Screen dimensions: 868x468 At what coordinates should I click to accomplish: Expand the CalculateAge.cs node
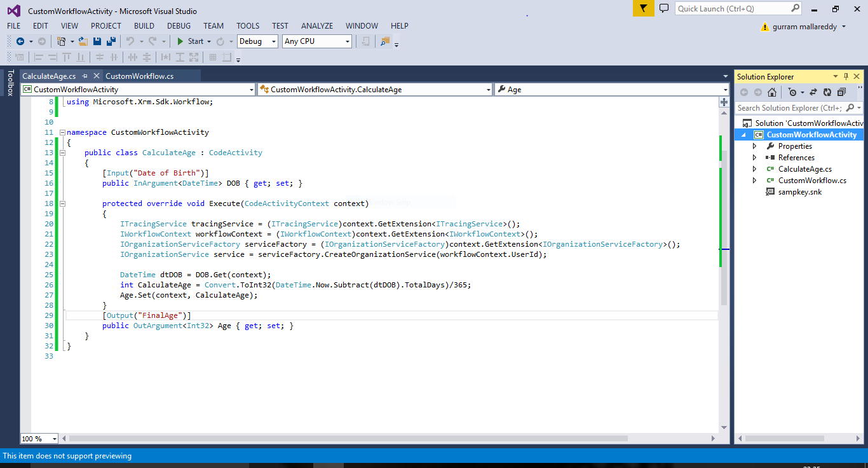(x=754, y=169)
